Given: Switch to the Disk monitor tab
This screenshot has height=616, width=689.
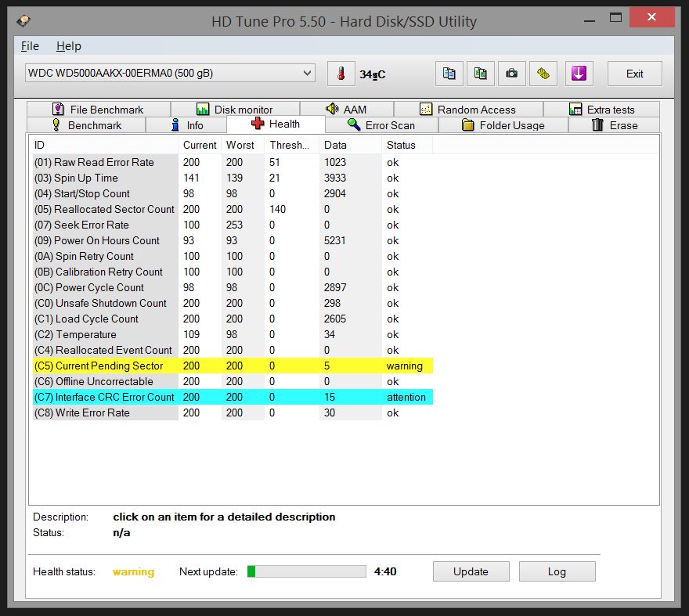Looking at the screenshot, I should tap(235, 109).
